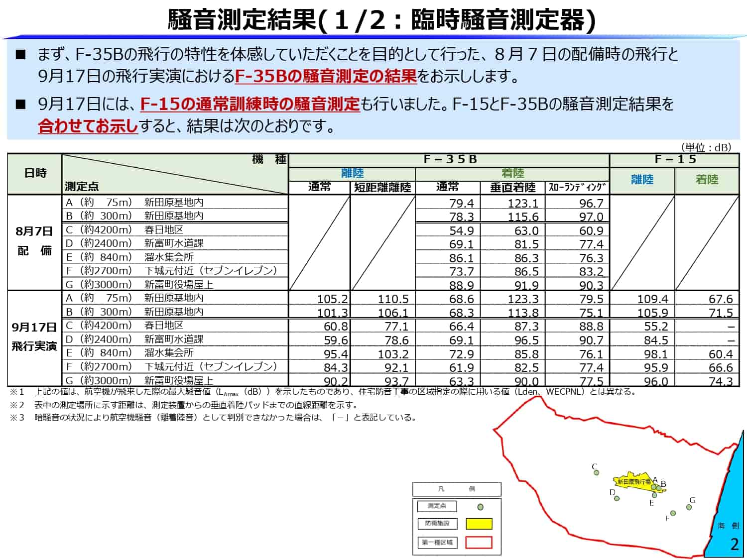
Task: Click measurement point C marker on map
Action: [x=596, y=473]
